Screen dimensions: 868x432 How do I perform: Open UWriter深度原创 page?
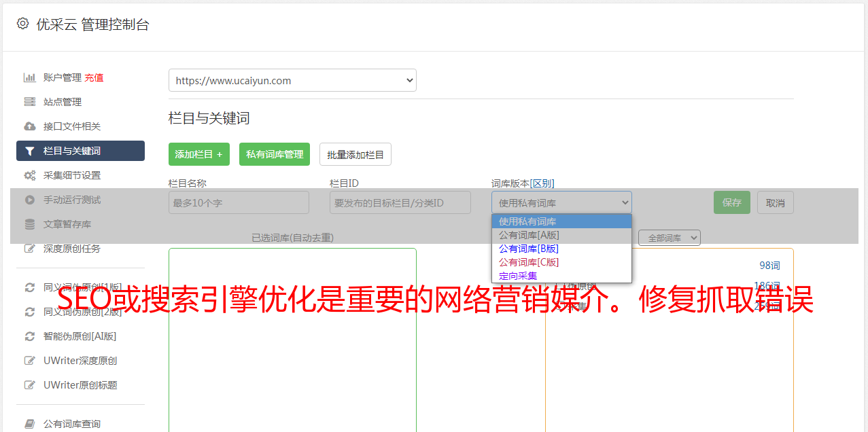[80, 361]
